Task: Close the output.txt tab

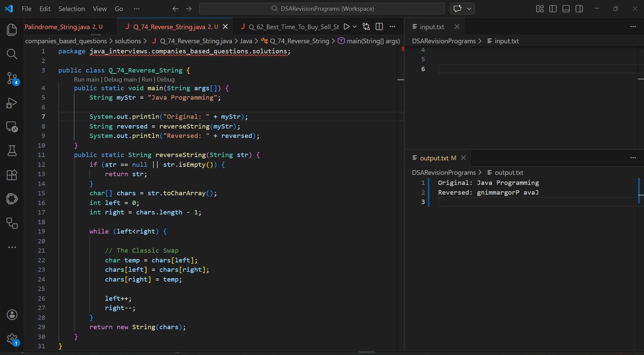Action: 463,158
